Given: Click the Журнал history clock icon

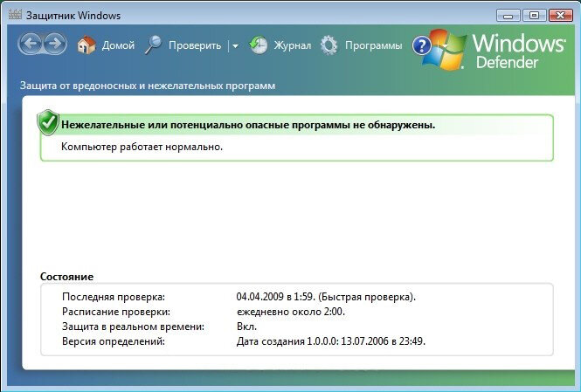Looking at the screenshot, I should pos(259,45).
